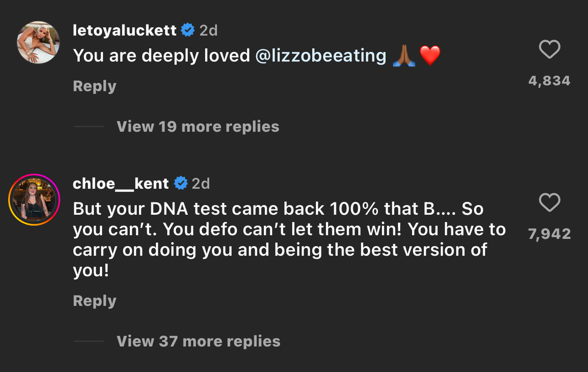This screenshot has width=588, height=372.
Task: Click the red heart emoji in letoyaluckett's comment
Action: [x=429, y=55]
